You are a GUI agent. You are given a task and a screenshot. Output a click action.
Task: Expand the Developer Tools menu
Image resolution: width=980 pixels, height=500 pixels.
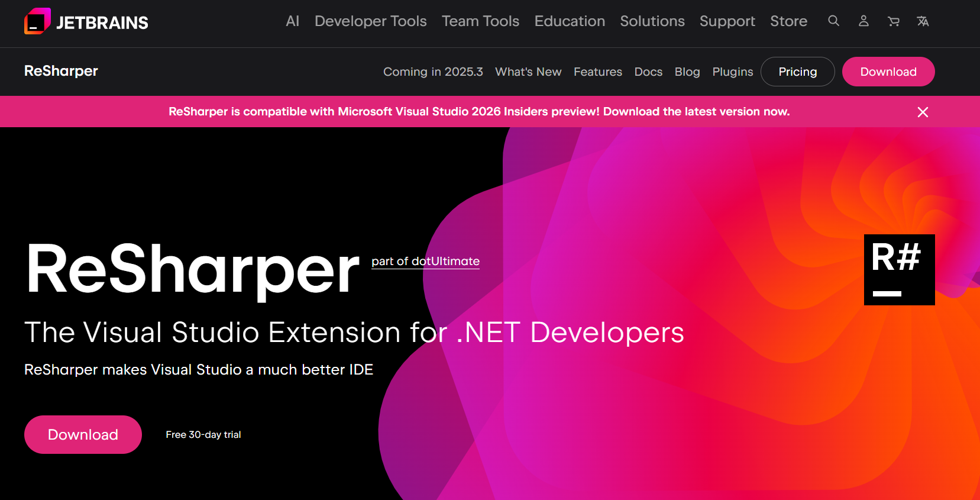(x=370, y=21)
